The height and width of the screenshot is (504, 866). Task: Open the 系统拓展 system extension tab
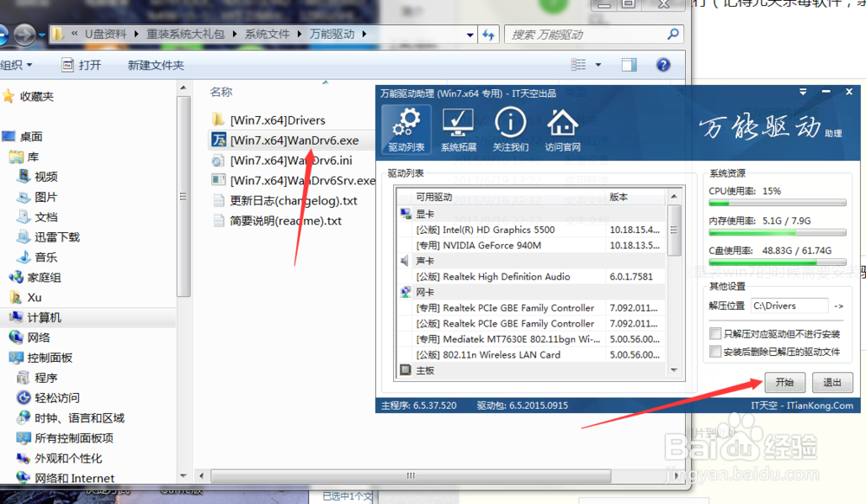pyautogui.click(x=458, y=130)
